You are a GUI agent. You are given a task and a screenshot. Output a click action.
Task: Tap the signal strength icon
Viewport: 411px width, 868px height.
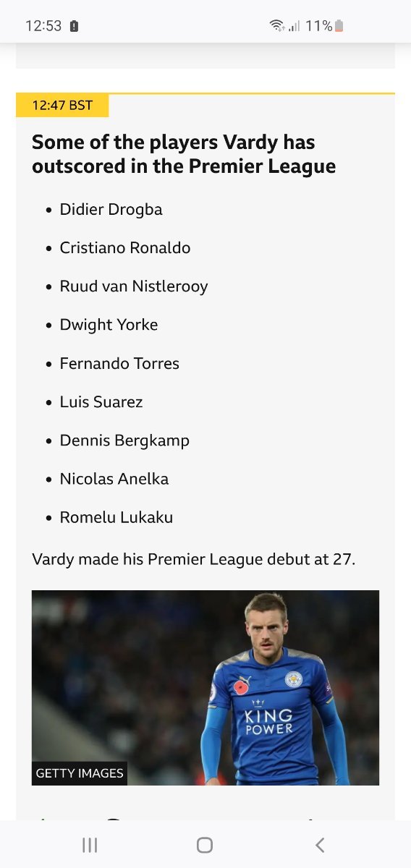coord(295,26)
